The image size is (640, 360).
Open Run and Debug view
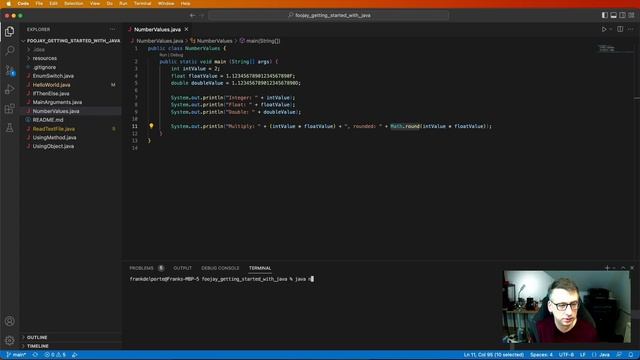(x=9, y=89)
